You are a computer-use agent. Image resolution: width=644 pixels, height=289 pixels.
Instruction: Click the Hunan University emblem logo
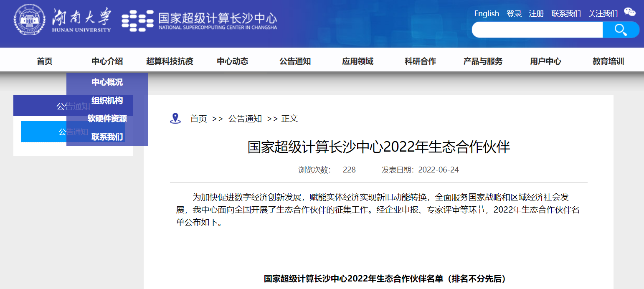(30, 20)
